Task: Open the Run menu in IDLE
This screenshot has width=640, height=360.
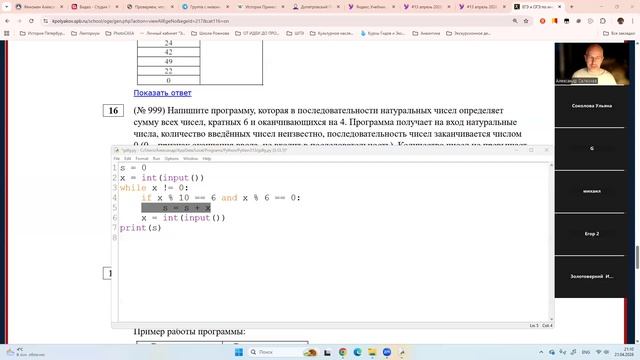Action: 156,158
